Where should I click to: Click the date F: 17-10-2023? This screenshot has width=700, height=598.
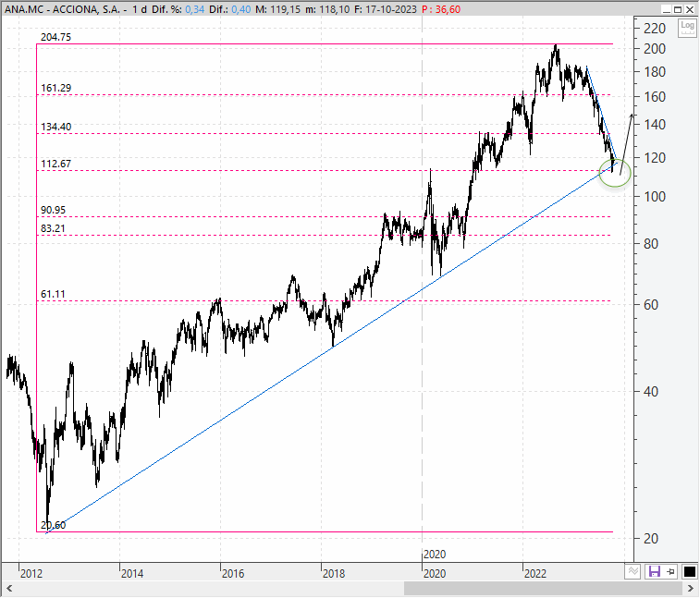(x=386, y=9)
